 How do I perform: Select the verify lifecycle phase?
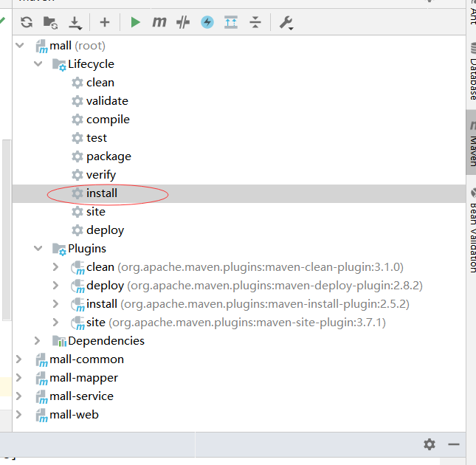(x=101, y=175)
